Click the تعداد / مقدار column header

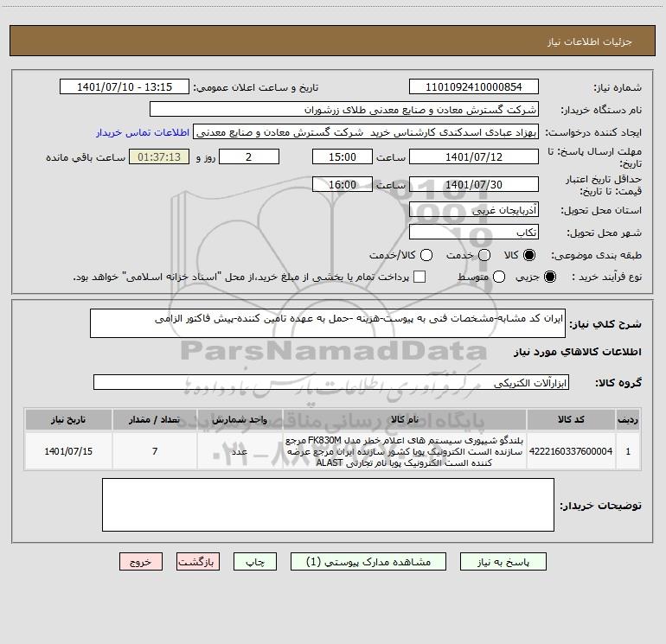click(x=155, y=420)
